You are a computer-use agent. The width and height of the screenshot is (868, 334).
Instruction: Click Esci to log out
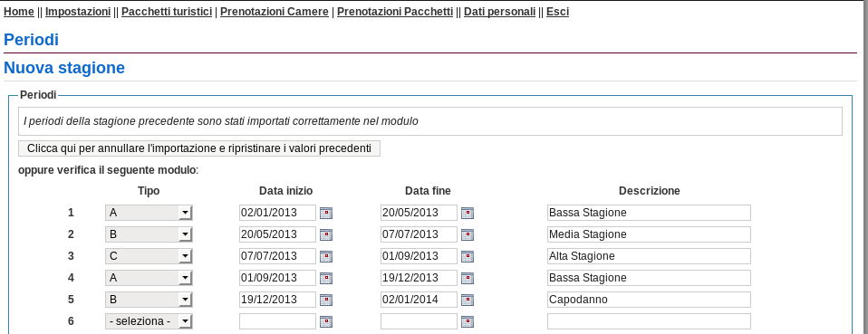point(557,12)
